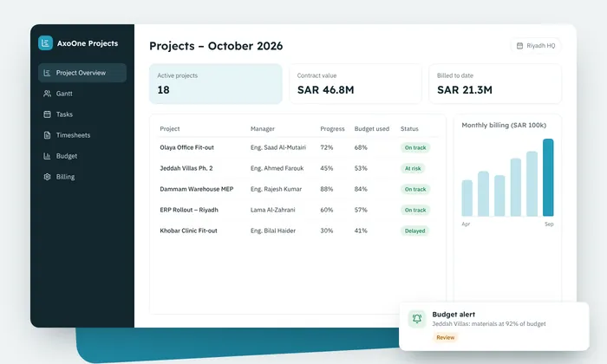Click the Project Overview chart icon

pos(47,73)
